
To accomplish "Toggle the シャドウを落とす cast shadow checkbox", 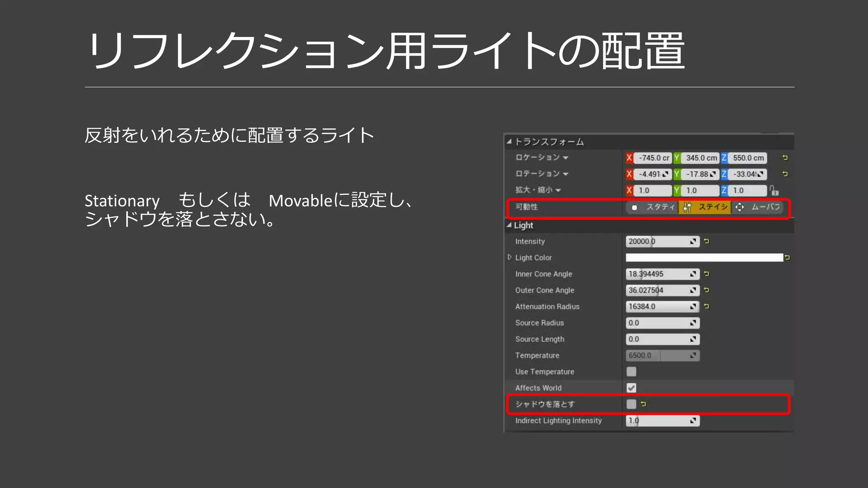I will click(x=632, y=404).
